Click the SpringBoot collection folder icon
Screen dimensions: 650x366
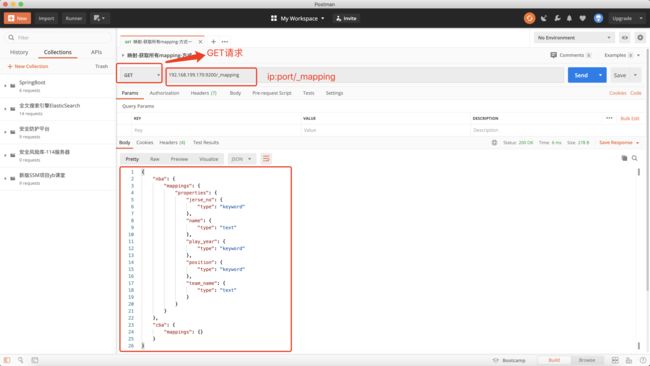click(x=13, y=86)
